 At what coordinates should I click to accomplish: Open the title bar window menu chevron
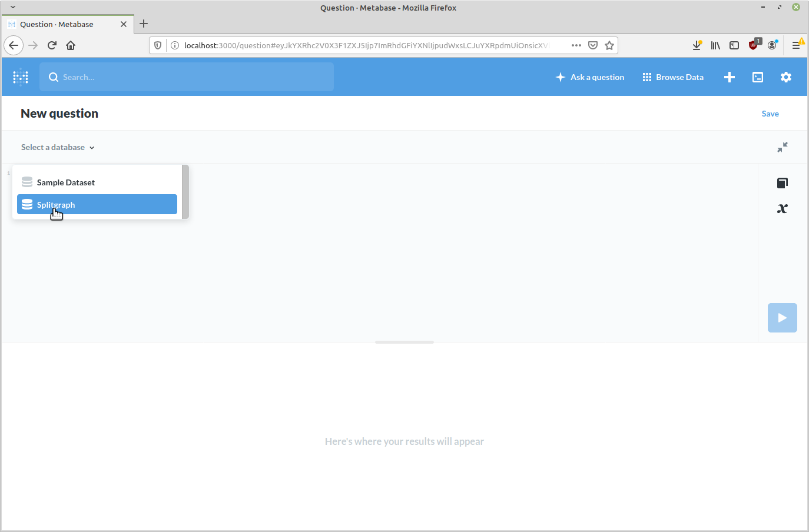13,7
